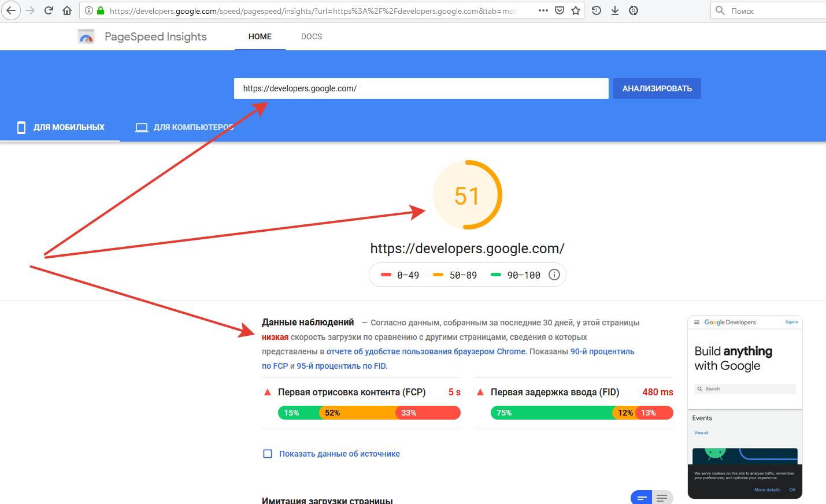Open the browsing history clock icon

[597, 10]
